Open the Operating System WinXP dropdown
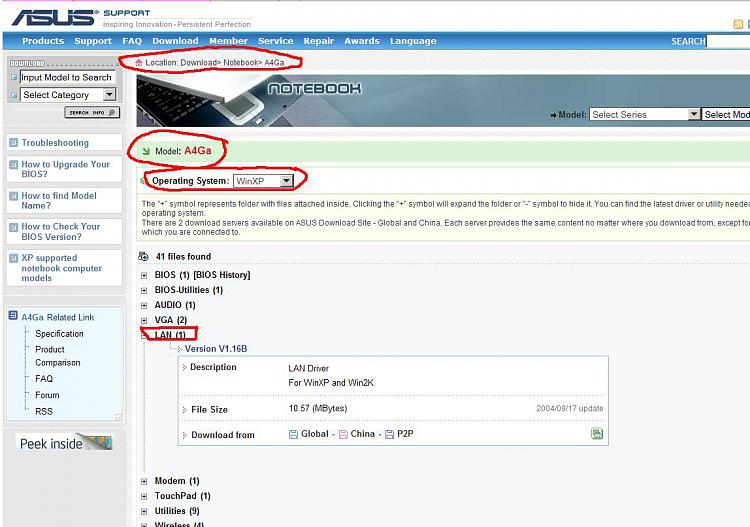This screenshot has width=750, height=527. tap(263, 181)
